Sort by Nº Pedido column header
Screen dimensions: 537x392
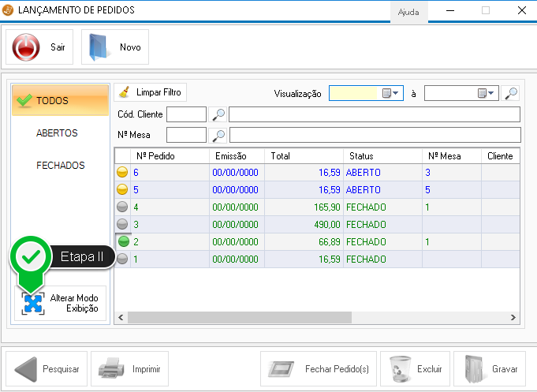(170, 156)
